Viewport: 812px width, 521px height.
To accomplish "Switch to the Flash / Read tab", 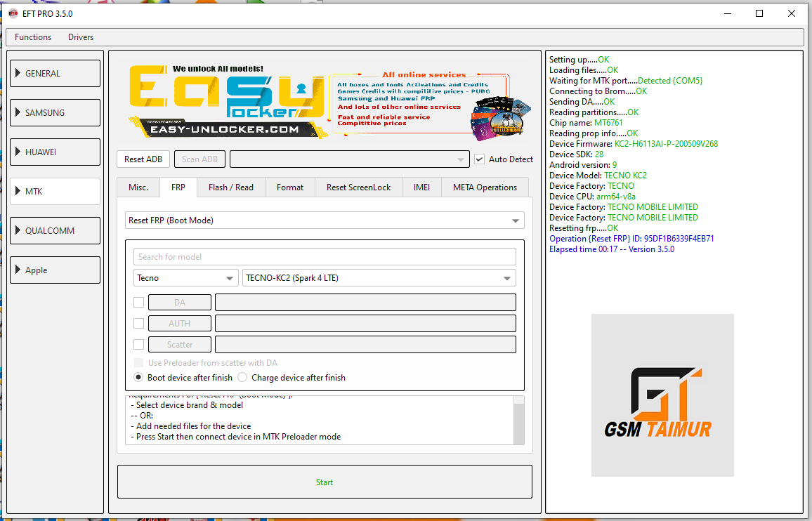I will 231,187.
